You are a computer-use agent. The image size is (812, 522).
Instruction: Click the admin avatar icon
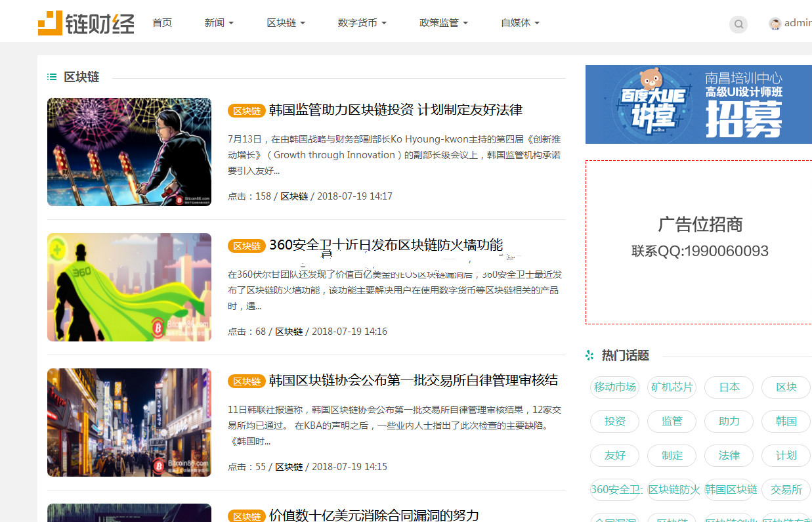[x=775, y=24]
